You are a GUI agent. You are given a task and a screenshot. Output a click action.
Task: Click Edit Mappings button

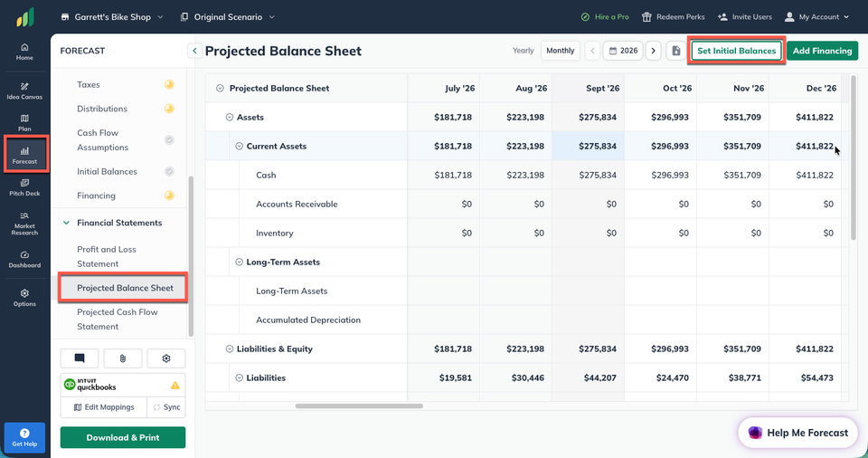[x=104, y=407]
